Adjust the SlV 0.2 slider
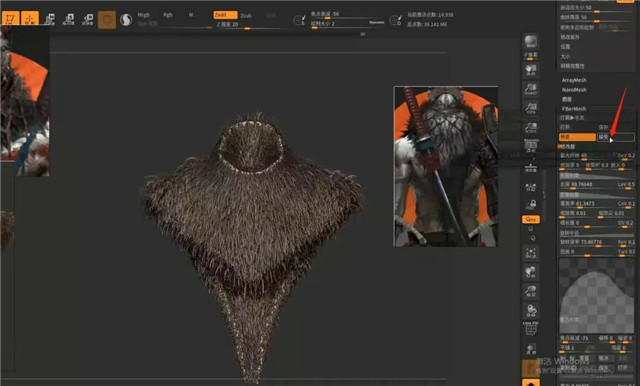This screenshot has width=640, height=386. click(x=626, y=223)
